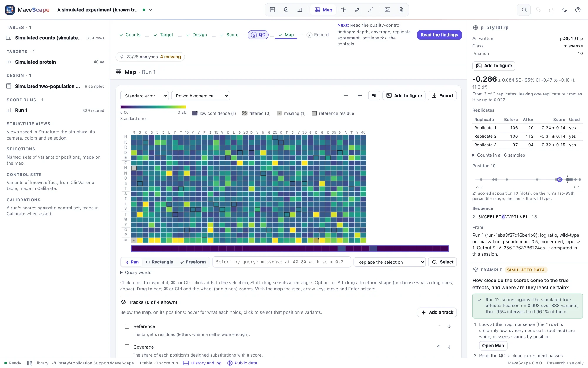The height and width of the screenshot is (368, 588).
Task: Open the document notes view icon
Action: pyautogui.click(x=273, y=10)
